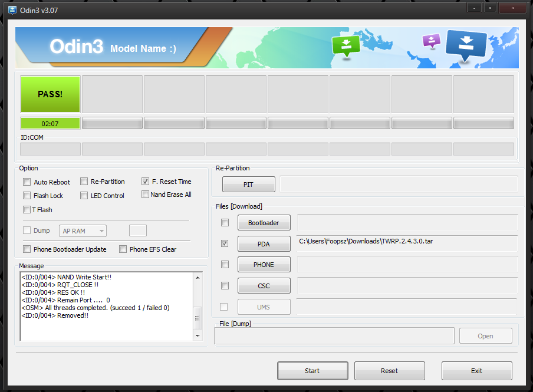Click the PDA path field with TWRP.2.4.3.0.tar

pyautogui.click(x=407, y=243)
